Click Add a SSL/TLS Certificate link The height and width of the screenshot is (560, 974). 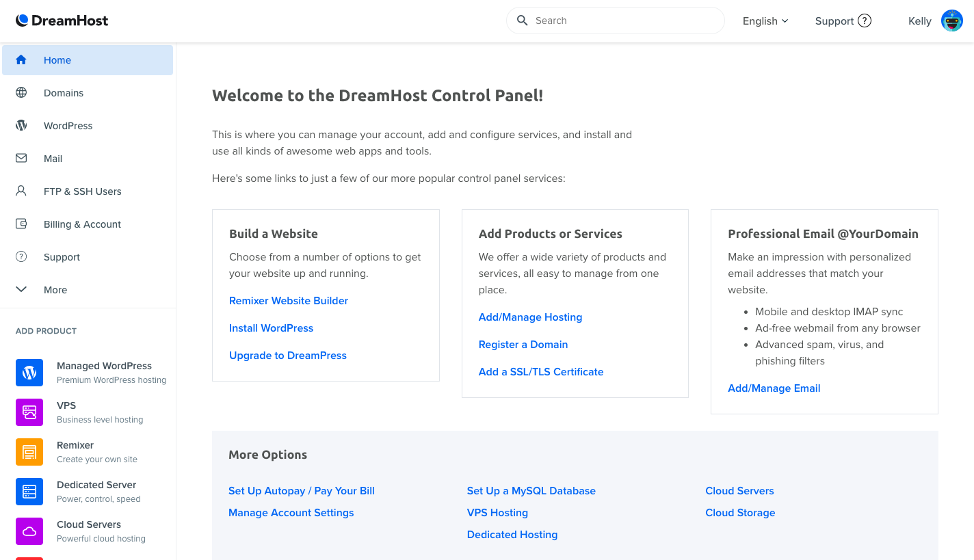[x=541, y=372]
